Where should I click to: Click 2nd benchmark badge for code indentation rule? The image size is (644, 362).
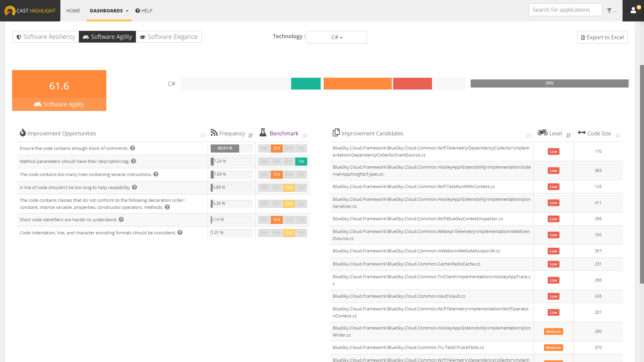[289, 233]
